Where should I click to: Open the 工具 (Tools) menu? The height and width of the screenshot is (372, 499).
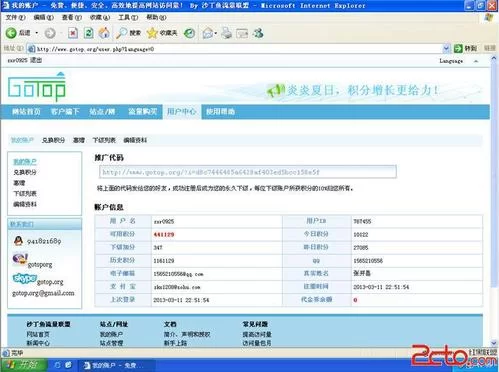click(128, 17)
